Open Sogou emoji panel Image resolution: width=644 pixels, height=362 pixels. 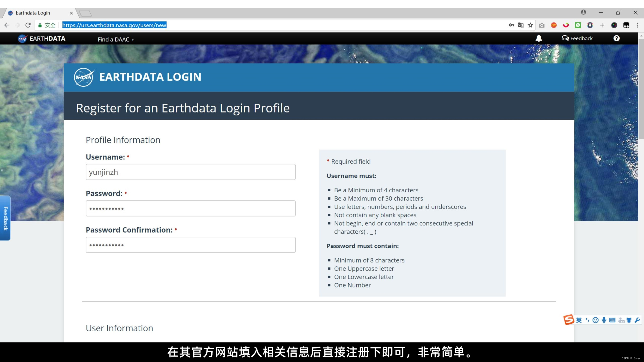[x=595, y=320]
